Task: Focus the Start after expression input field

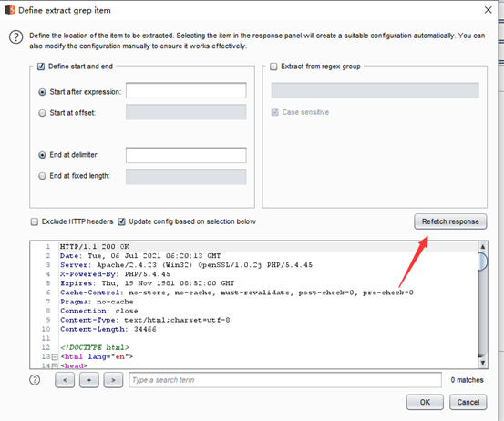Action: click(x=186, y=90)
